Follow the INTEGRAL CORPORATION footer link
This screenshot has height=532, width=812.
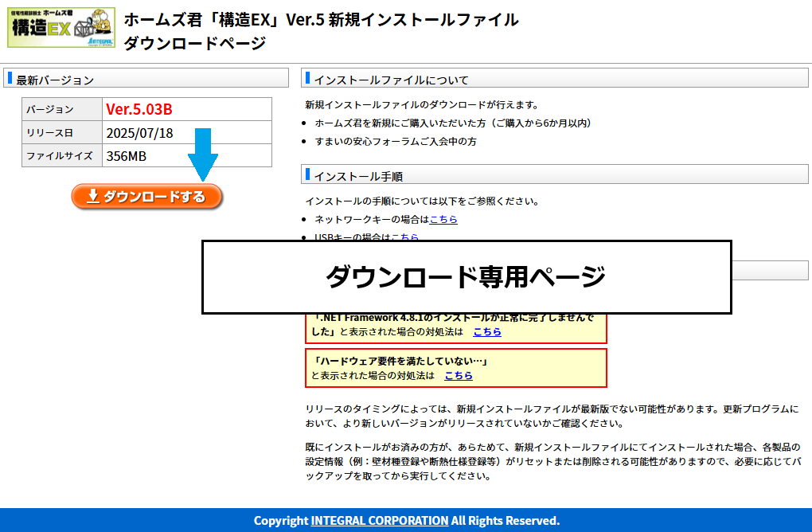[x=379, y=521]
